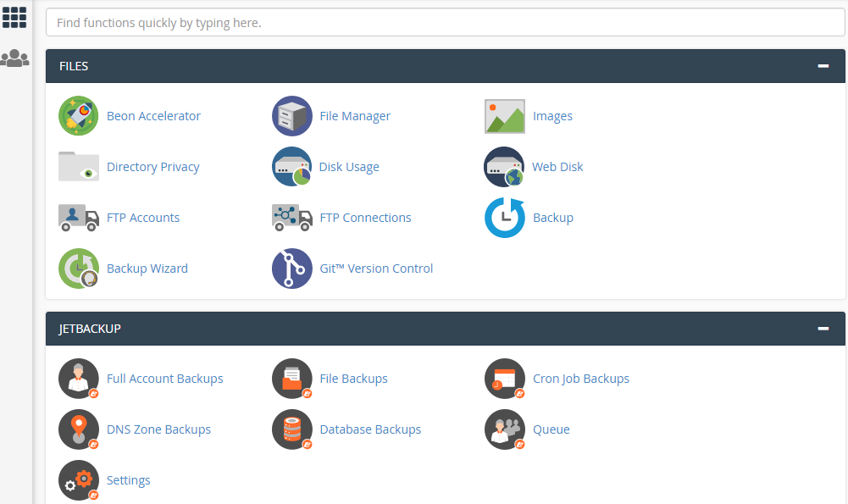This screenshot has width=848, height=504.
Task: Open the JetBackup Settings gears icon
Action: [79, 480]
